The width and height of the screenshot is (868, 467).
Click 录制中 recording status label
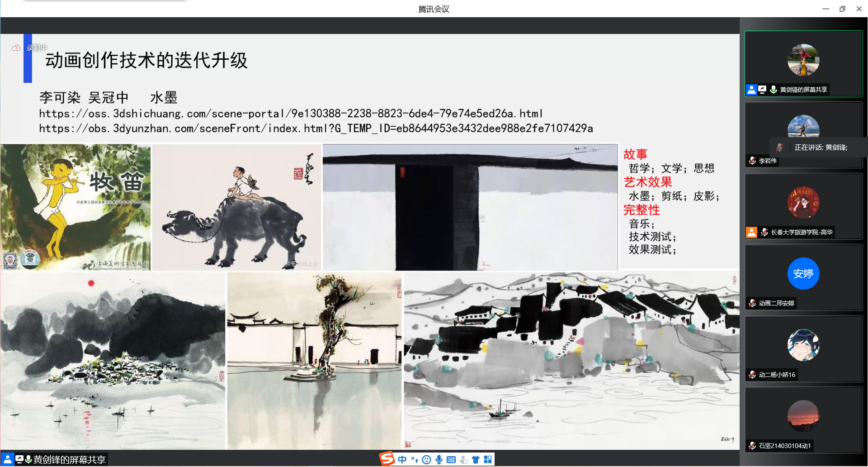point(37,48)
